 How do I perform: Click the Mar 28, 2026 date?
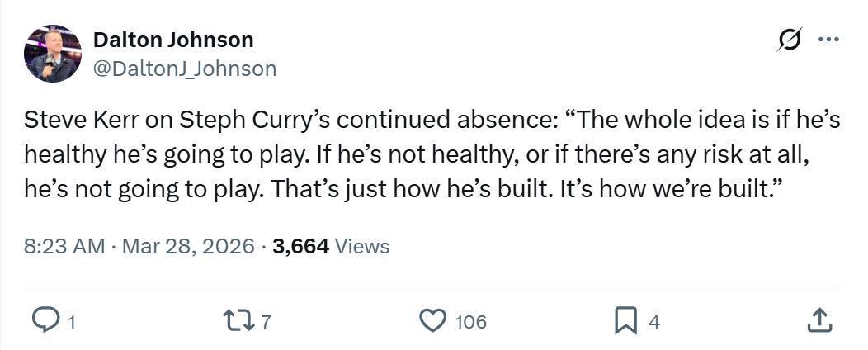pos(188,246)
